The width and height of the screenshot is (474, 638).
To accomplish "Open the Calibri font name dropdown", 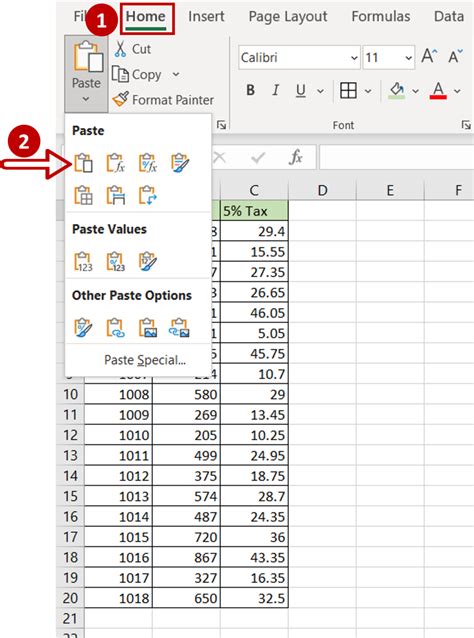I will (x=354, y=58).
